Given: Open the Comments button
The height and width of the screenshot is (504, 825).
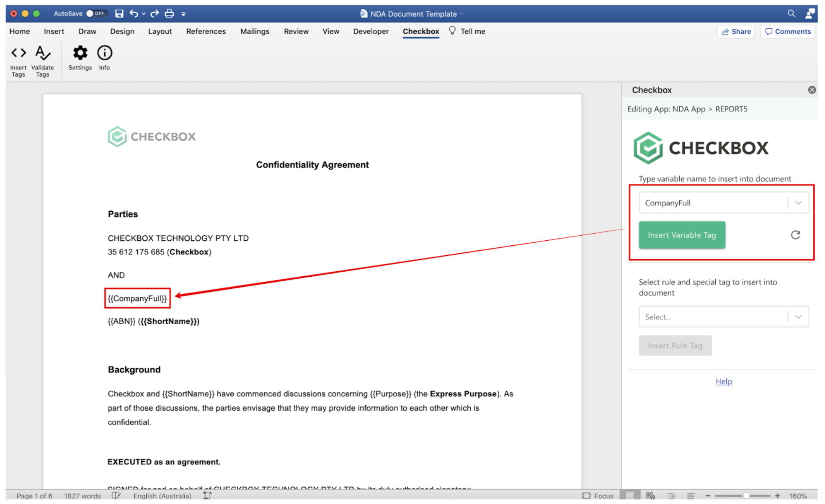Looking at the screenshot, I should 787,31.
